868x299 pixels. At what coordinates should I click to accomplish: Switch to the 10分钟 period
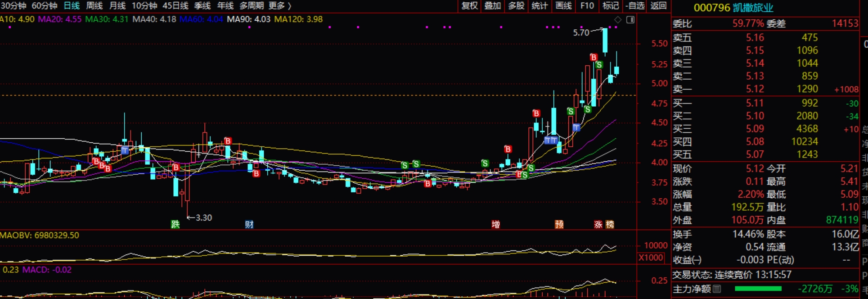144,6
